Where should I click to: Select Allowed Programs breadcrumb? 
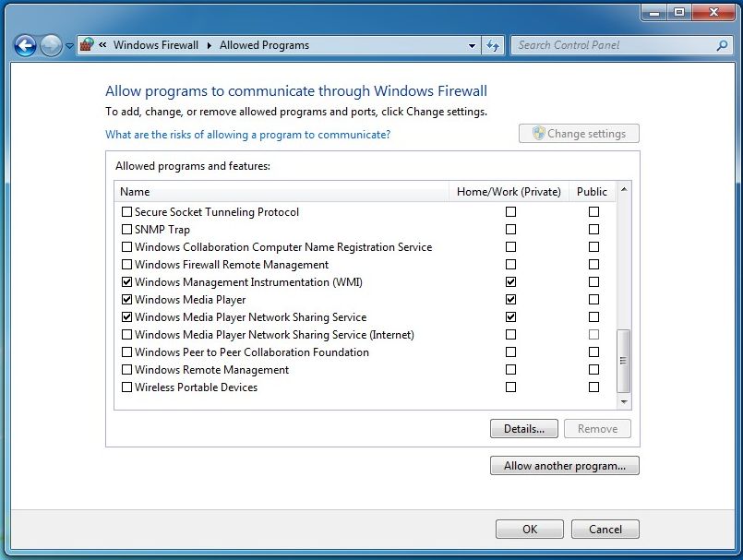[264, 45]
